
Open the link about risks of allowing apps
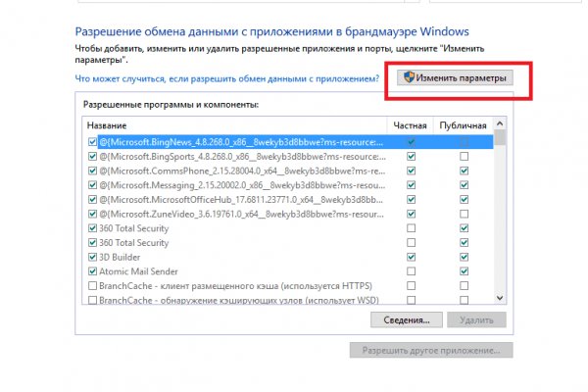click(226, 78)
